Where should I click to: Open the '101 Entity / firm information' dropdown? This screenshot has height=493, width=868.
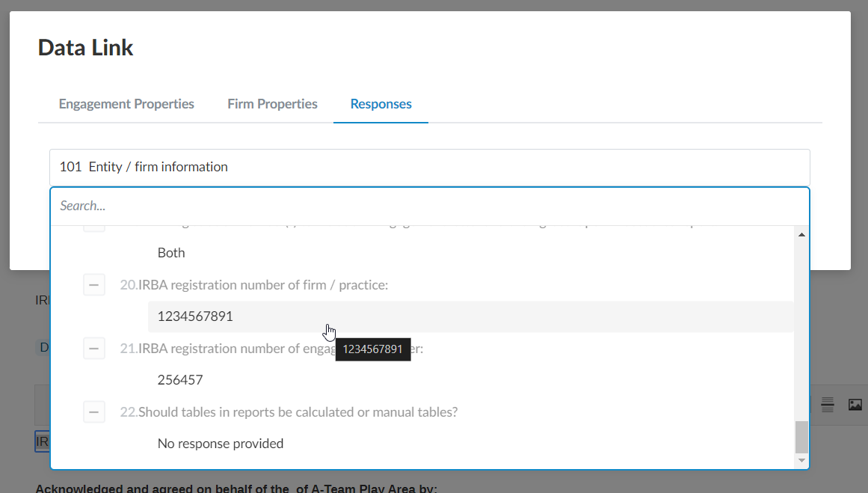click(429, 167)
